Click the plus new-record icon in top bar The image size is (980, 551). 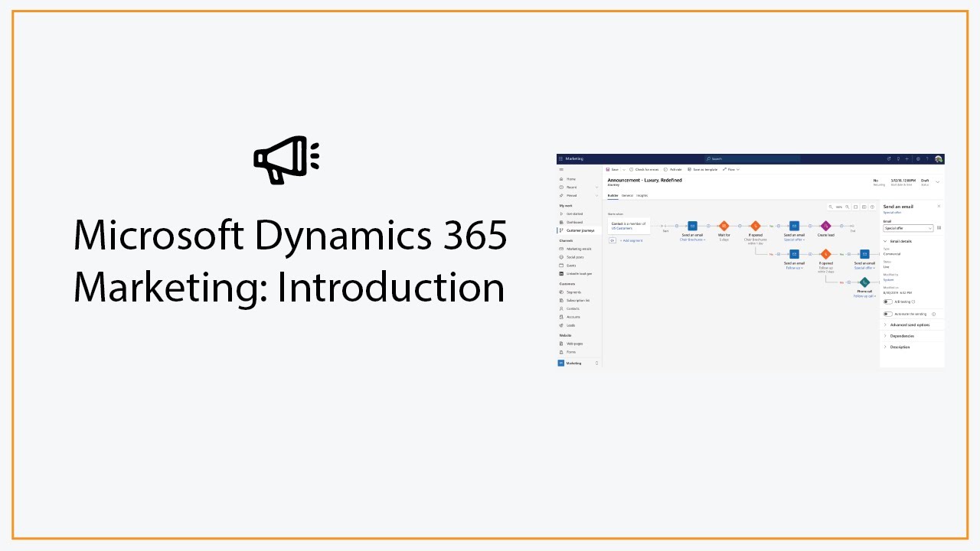(906, 158)
